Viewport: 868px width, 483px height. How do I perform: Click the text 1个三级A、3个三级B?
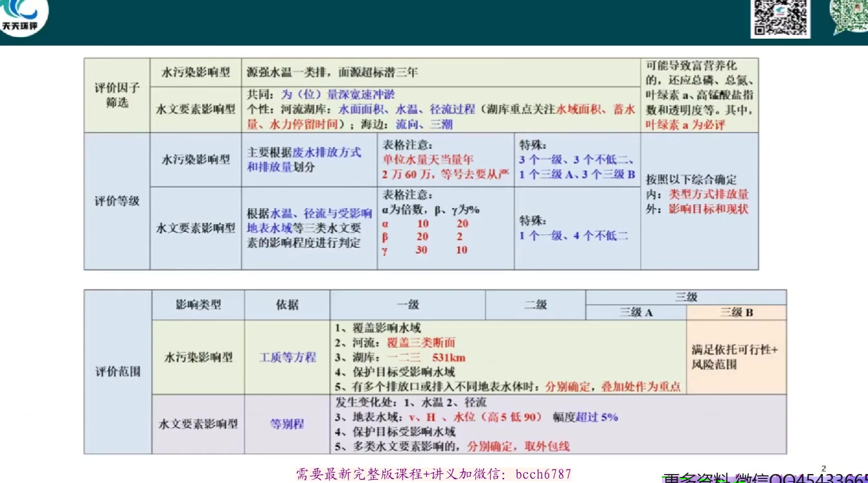[x=578, y=175]
